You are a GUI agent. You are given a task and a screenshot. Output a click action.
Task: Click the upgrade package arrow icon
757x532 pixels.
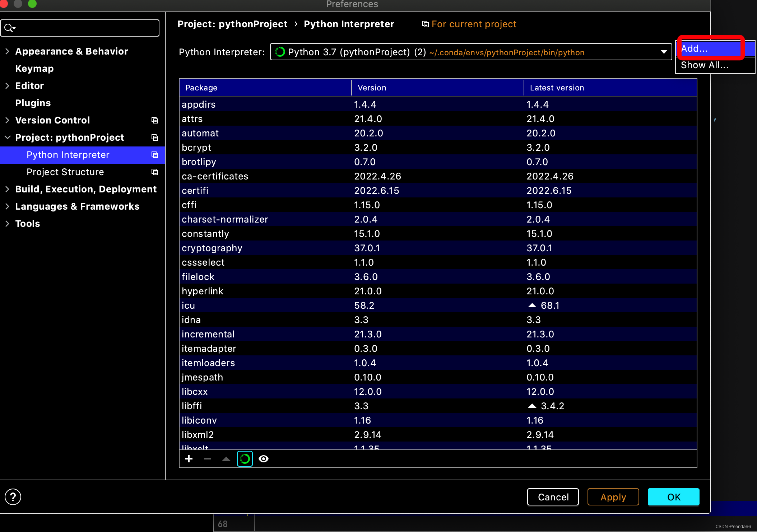(x=227, y=459)
